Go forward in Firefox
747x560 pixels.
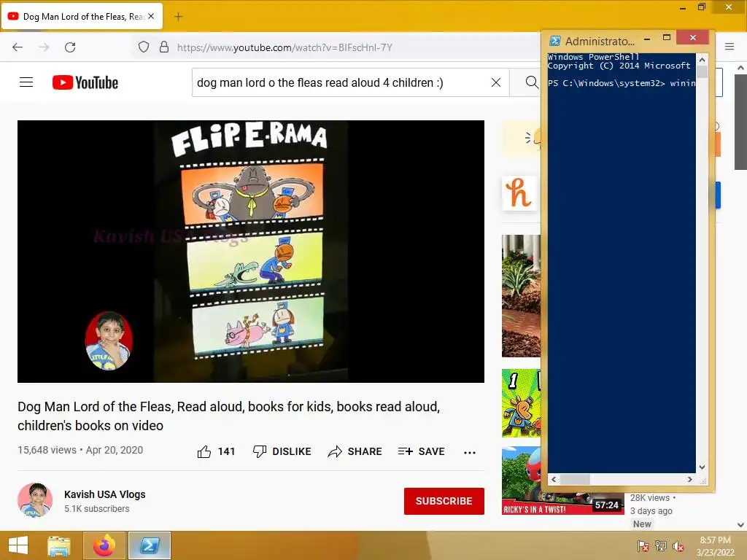[x=44, y=47]
